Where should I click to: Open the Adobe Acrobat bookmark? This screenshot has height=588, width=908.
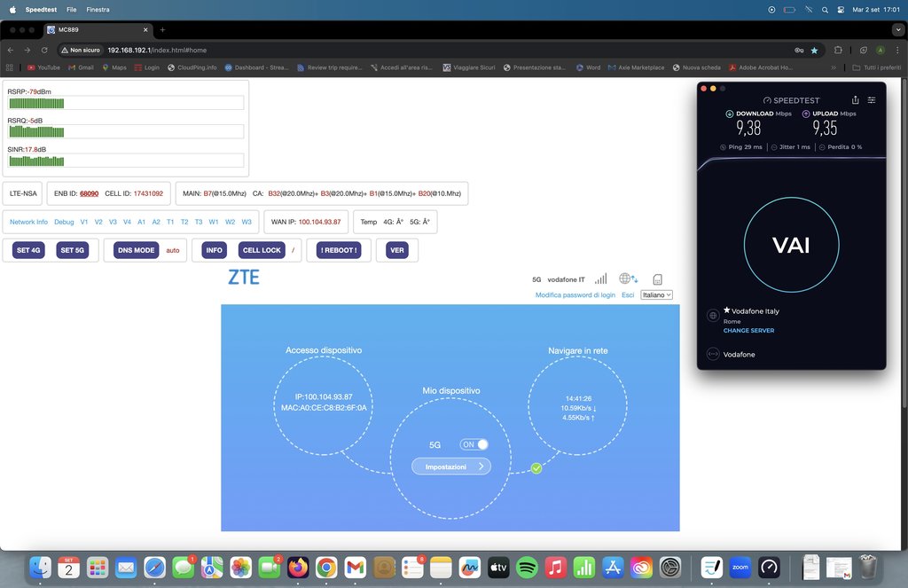tap(760, 67)
